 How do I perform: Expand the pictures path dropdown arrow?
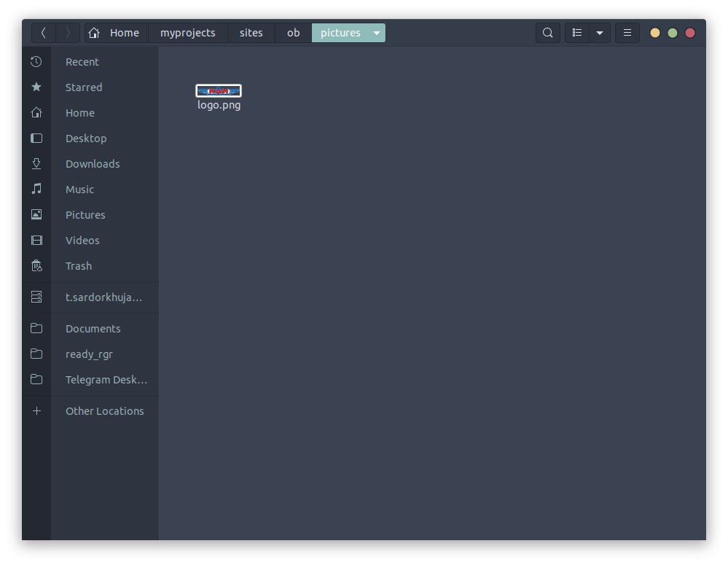pyautogui.click(x=376, y=33)
